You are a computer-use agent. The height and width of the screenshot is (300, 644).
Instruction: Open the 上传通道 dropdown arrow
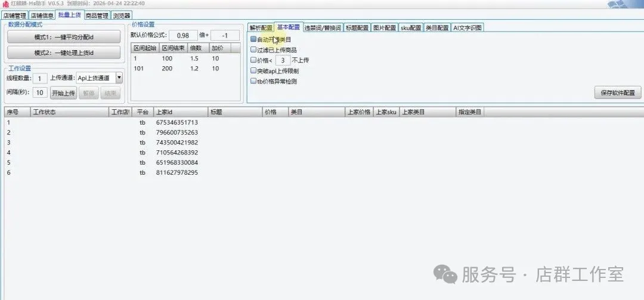119,78
